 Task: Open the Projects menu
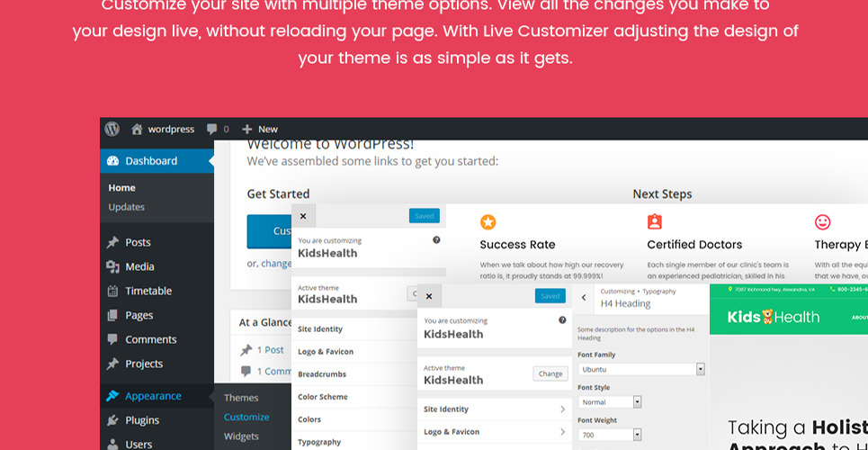(x=157, y=364)
